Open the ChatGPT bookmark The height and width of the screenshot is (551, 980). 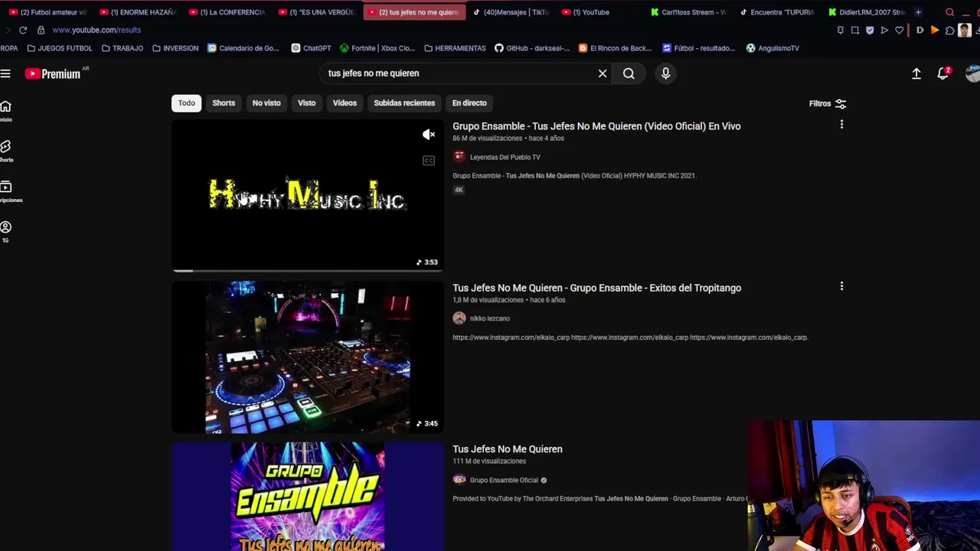point(311,48)
